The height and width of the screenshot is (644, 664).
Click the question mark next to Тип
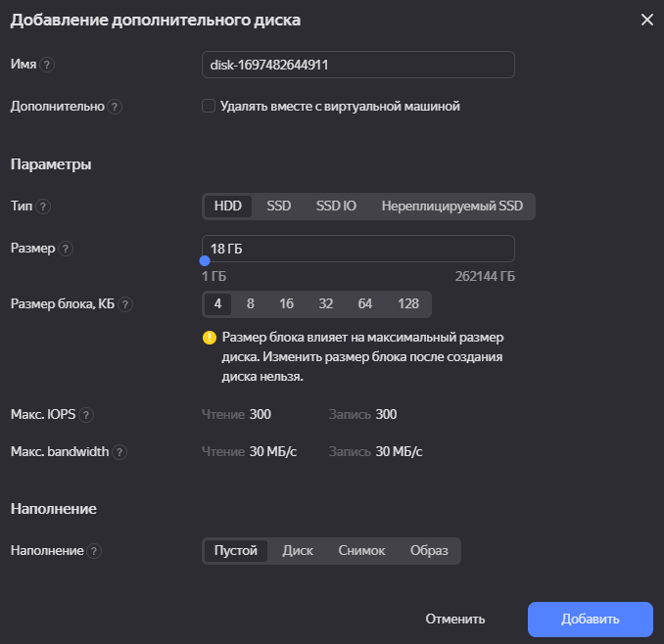point(43,207)
